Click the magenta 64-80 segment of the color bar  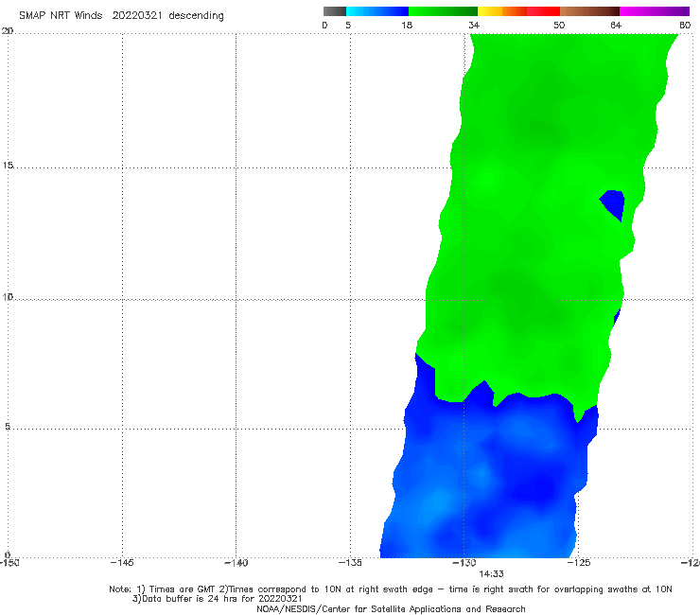(655, 11)
